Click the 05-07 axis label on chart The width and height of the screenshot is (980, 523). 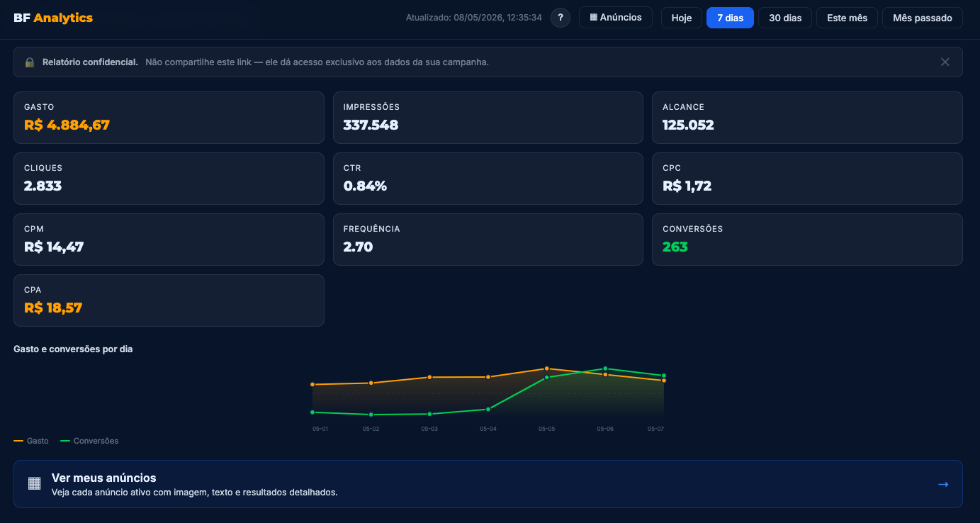point(655,429)
